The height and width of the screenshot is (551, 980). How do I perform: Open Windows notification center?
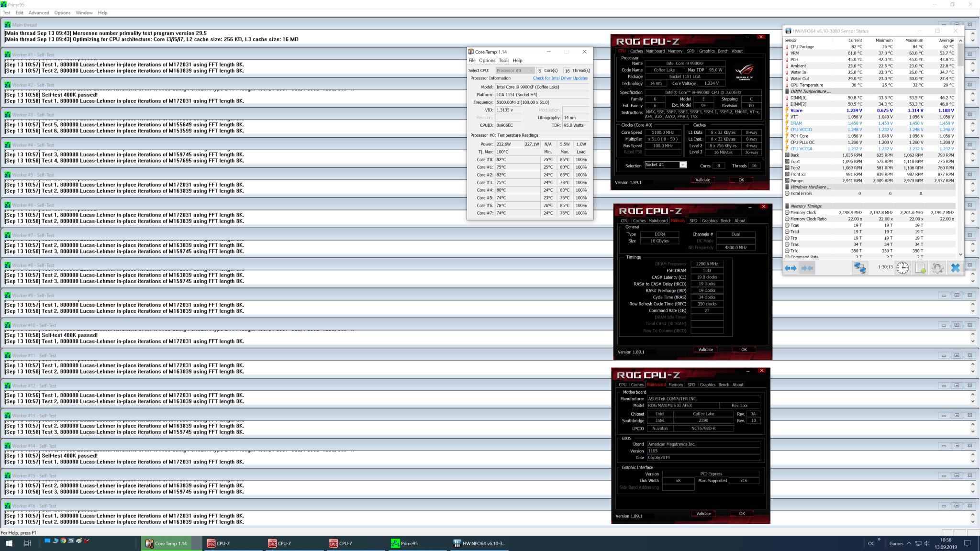coord(967,543)
